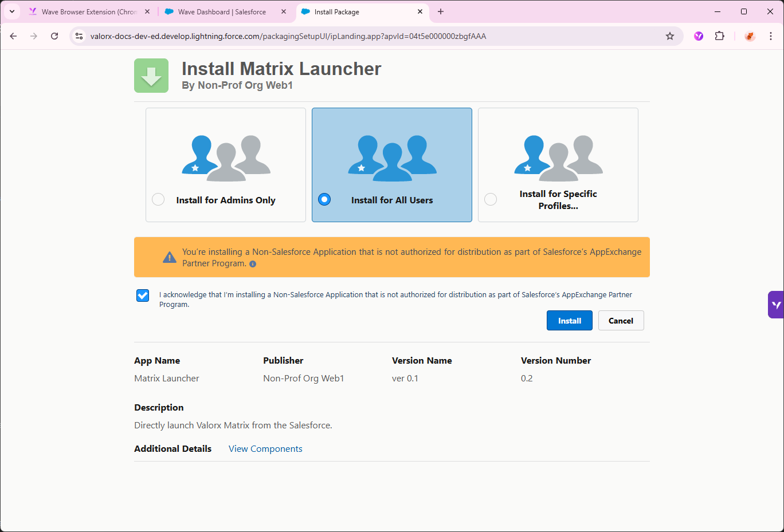Open the View Components link

[265, 449]
